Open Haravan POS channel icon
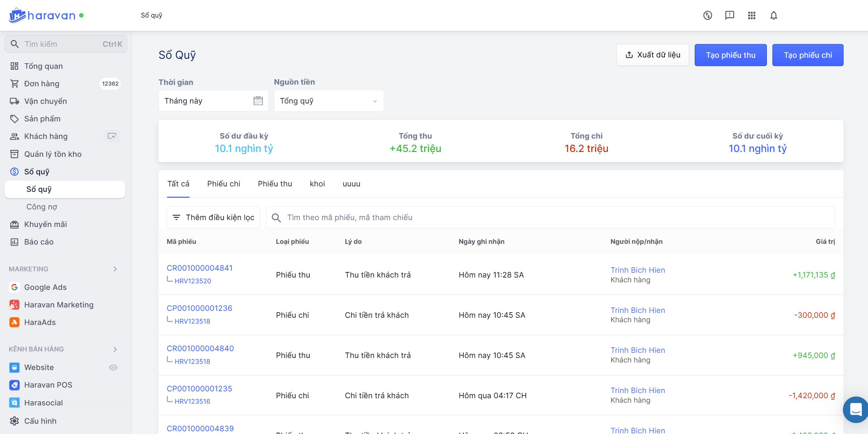Screen dimensions: 868x434 [x=14, y=385]
